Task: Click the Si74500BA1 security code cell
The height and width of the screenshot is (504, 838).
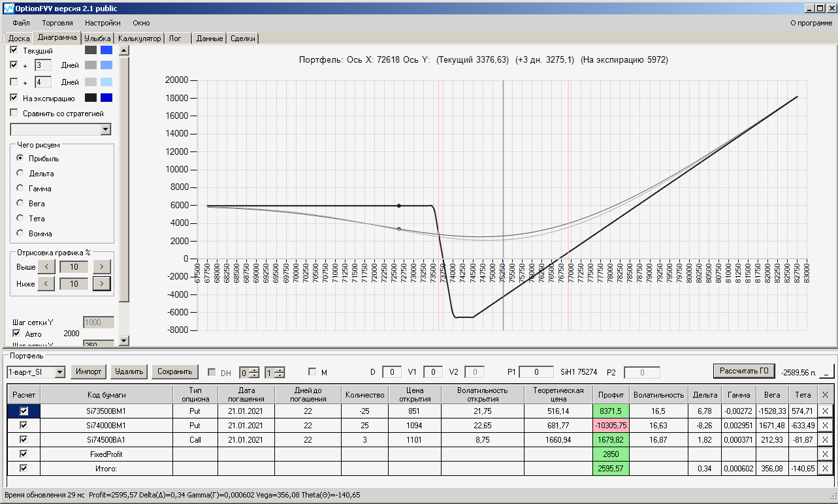Action: point(106,440)
